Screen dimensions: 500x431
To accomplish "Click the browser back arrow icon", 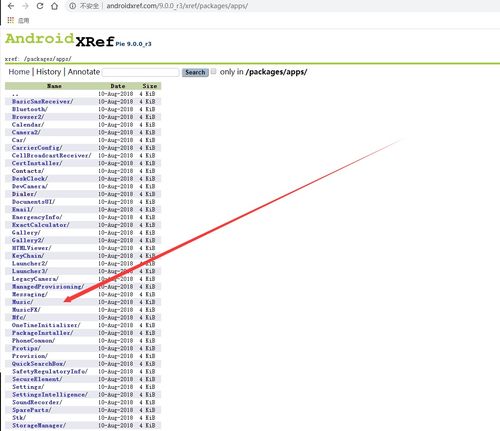I will 11,6.
